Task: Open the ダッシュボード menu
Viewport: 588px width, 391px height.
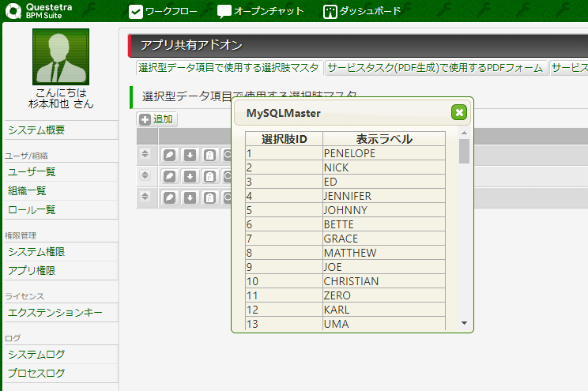Action: coord(362,12)
